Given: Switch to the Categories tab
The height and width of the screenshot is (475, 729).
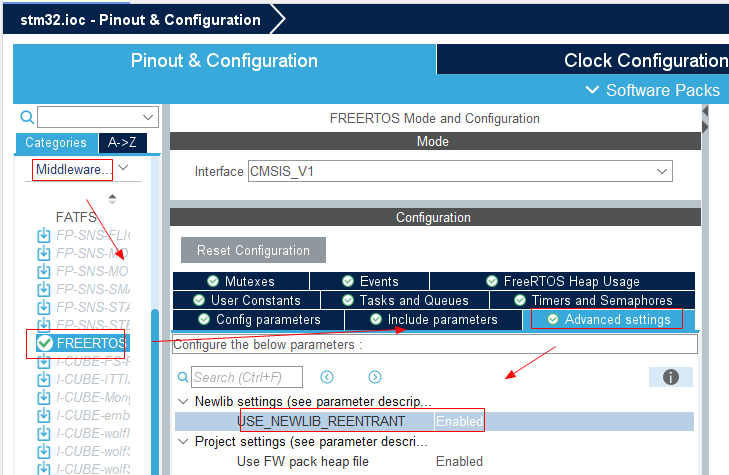Looking at the screenshot, I should [x=56, y=143].
